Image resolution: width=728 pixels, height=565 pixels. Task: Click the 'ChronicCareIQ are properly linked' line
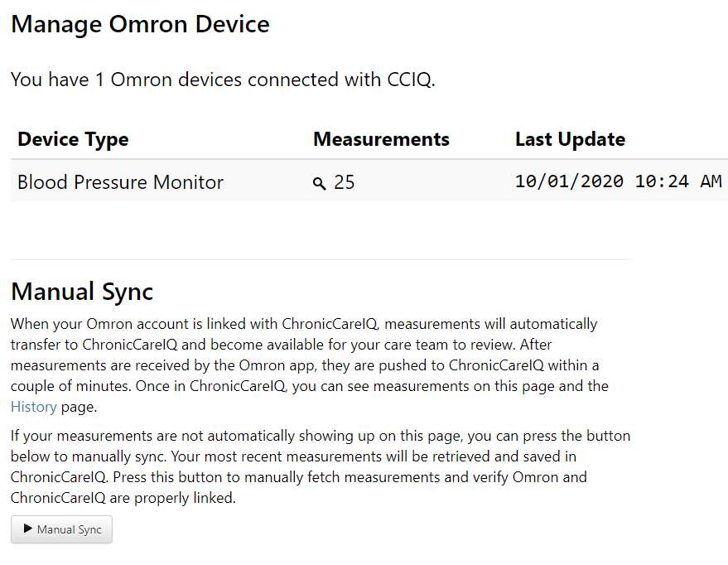(123, 498)
